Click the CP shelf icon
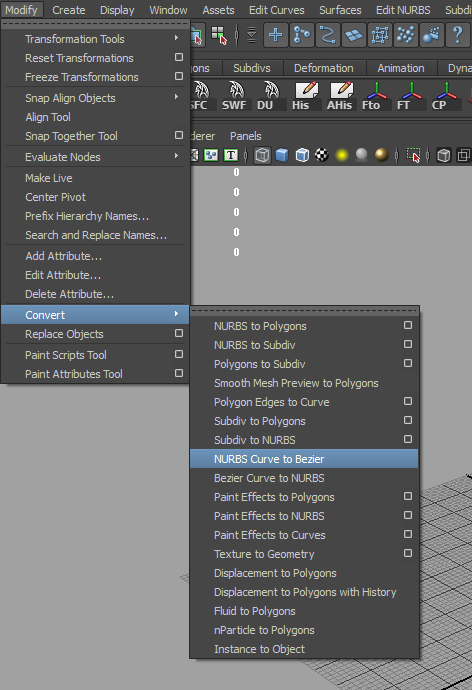This screenshot has width=472, height=690. point(444,95)
